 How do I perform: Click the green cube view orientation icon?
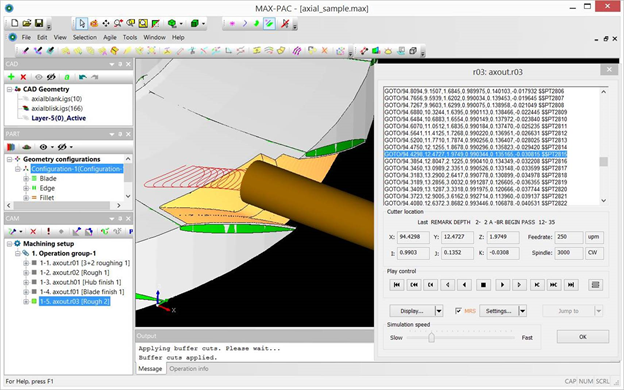click(x=172, y=23)
